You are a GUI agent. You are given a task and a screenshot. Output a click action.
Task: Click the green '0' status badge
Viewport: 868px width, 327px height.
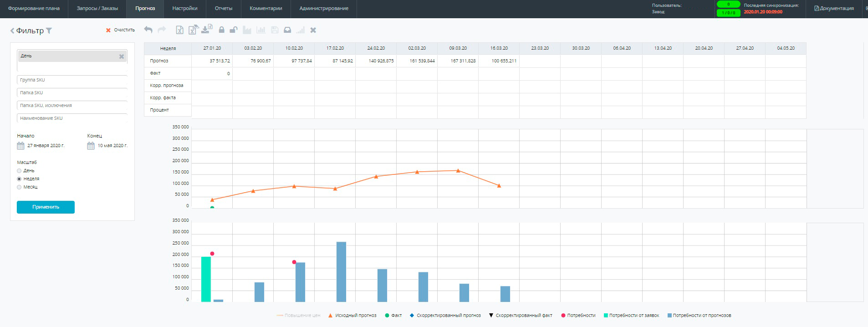coord(728,4)
